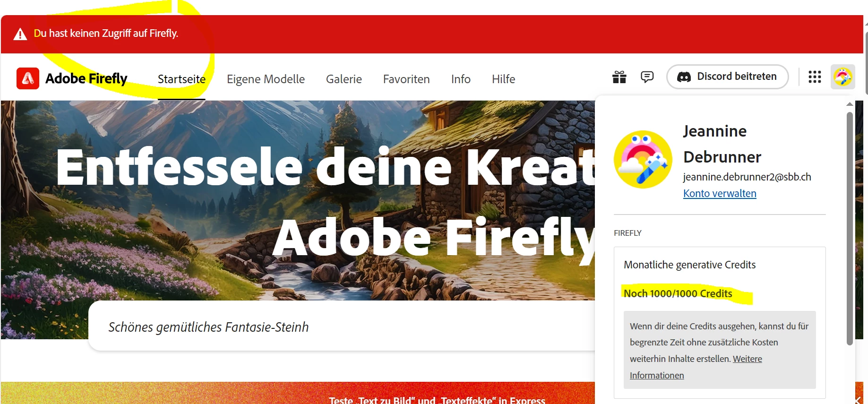The height and width of the screenshot is (404, 868).
Task: Open the Favoriten tab
Action: tap(406, 79)
